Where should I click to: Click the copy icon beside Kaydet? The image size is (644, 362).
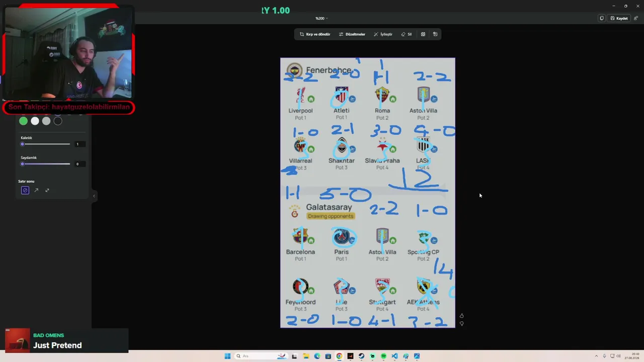tap(601, 19)
